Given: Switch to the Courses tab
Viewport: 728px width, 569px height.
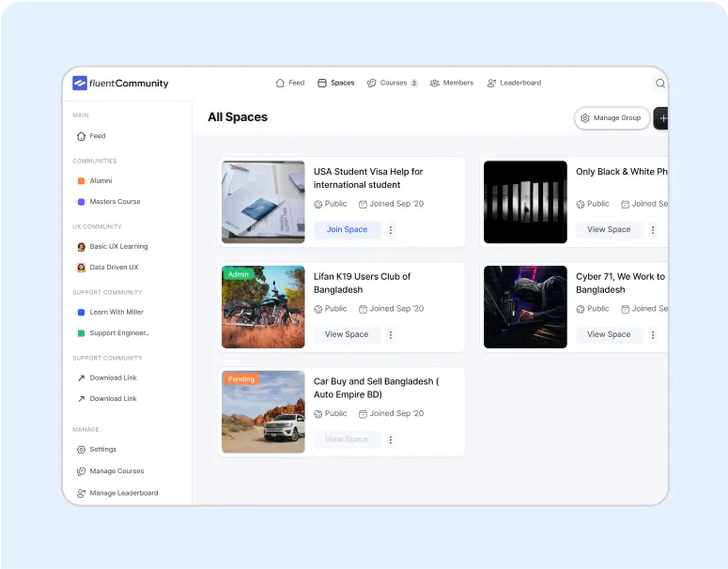Looking at the screenshot, I should coord(393,83).
